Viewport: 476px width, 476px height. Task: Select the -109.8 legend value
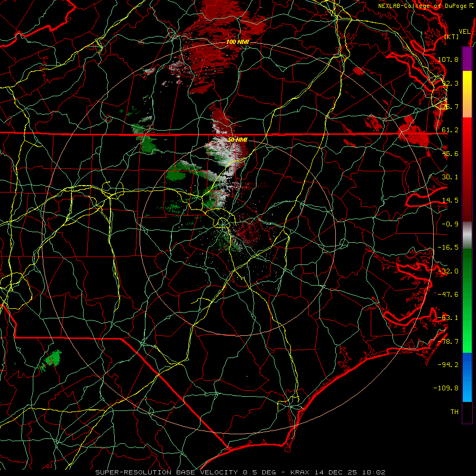[x=446, y=388]
